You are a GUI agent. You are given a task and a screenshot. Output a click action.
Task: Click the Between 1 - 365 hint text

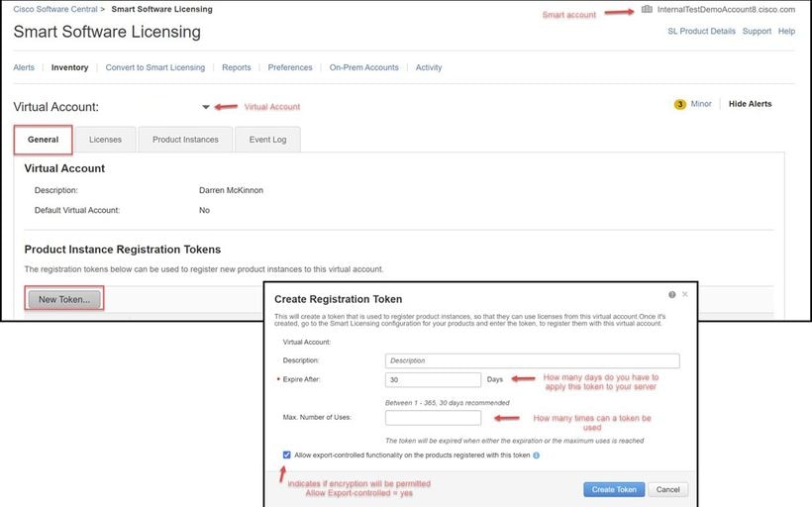pyautogui.click(x=448, y=402)
